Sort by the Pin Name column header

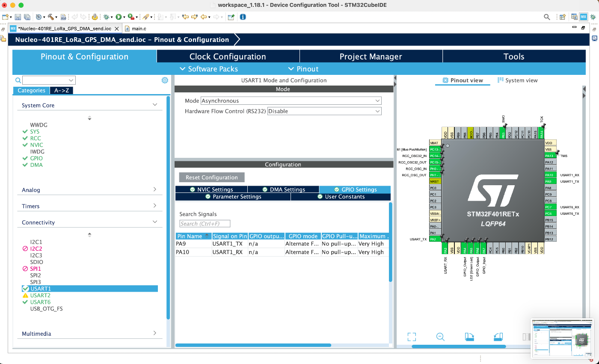click(x=193, y=236)
